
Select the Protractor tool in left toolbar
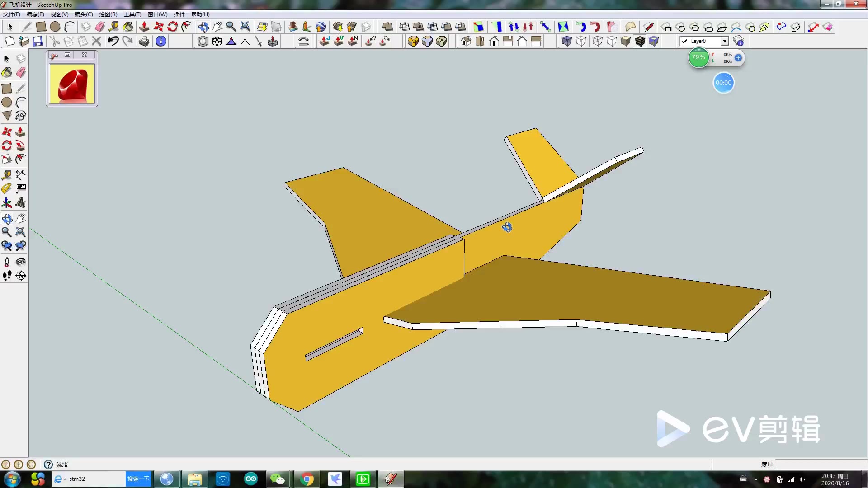click(x=7, y=188)
